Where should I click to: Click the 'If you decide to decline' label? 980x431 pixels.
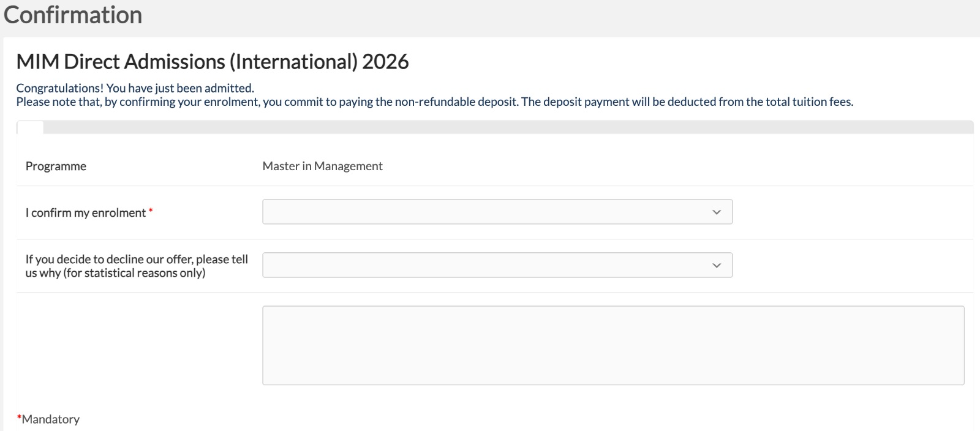pos(137,260)
